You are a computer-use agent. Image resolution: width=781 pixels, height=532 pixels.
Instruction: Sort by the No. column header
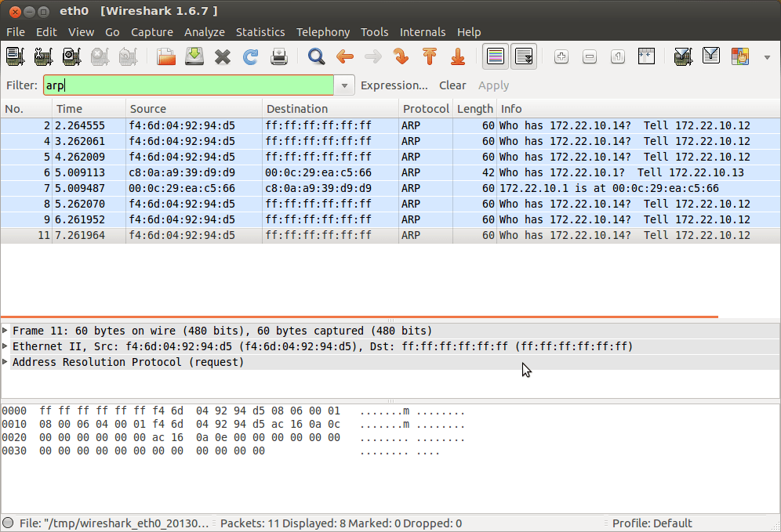tap(26, 108)
